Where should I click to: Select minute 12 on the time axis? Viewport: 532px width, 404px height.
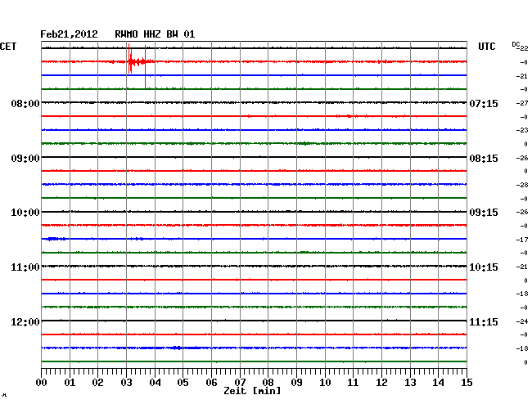(x=381, y=382)
